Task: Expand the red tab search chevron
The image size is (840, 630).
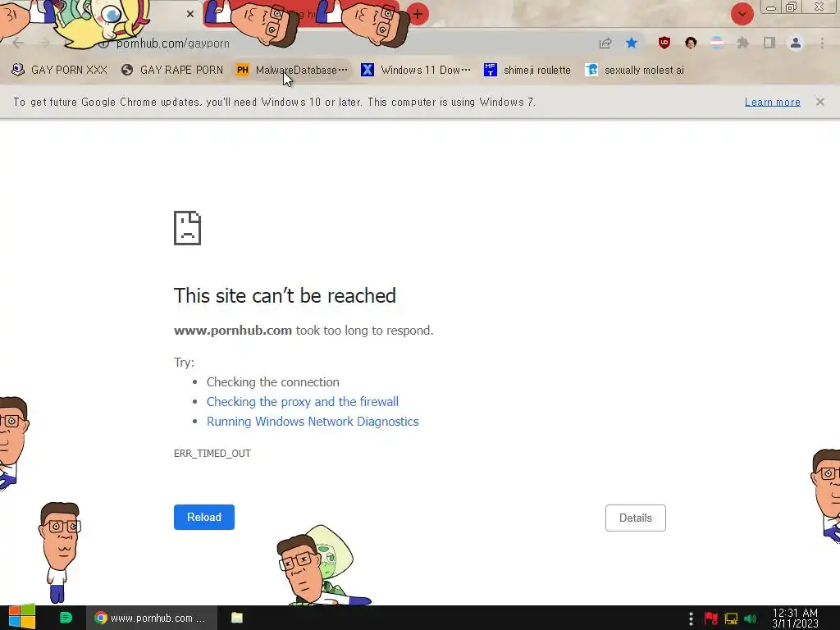Action: point(742,14)
